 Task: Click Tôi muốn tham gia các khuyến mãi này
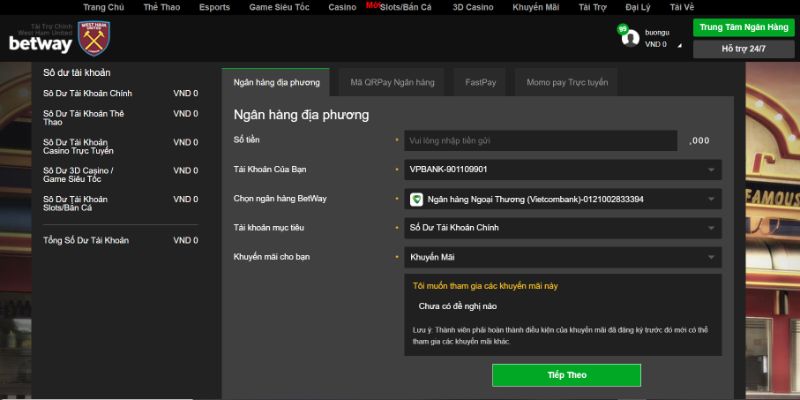pyautogui.click(x=485, y=286)
